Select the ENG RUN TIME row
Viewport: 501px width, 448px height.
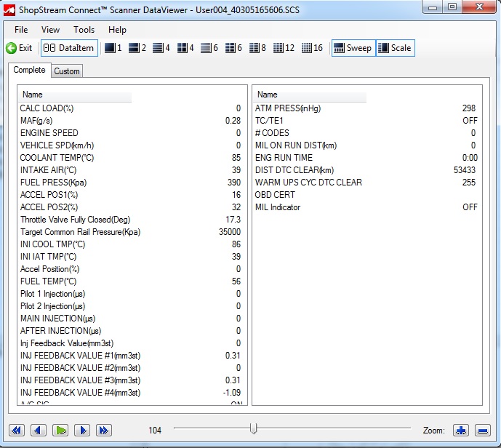pyautogui.click(x=366, y=158)
